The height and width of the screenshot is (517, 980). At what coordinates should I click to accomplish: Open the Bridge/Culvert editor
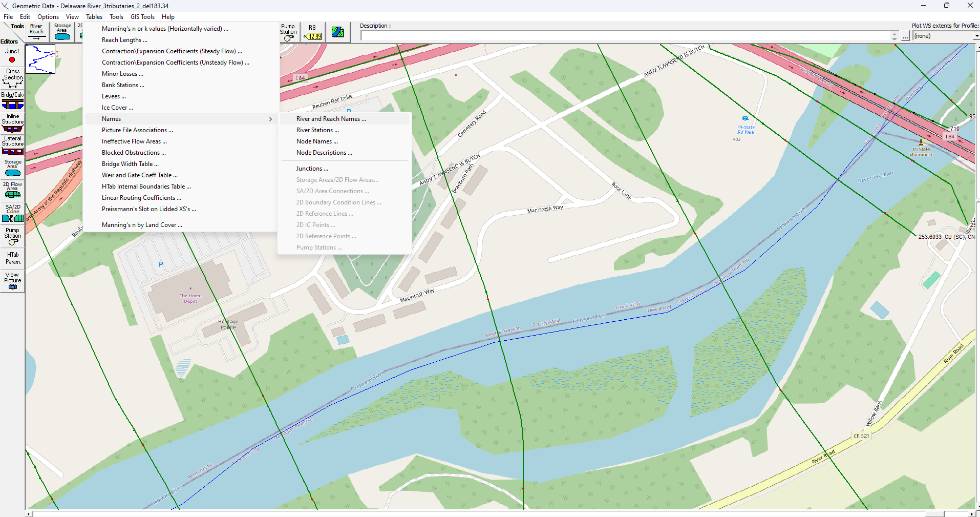coord(12,100)
